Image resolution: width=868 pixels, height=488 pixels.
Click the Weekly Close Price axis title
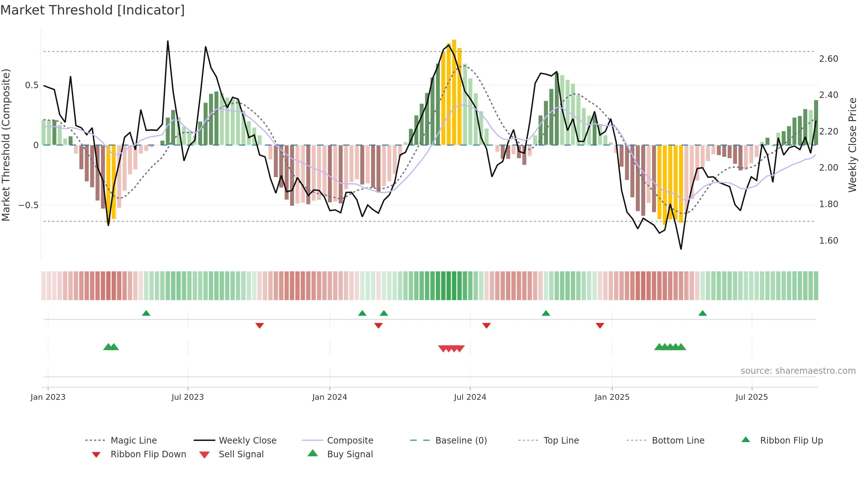point(852,145)
